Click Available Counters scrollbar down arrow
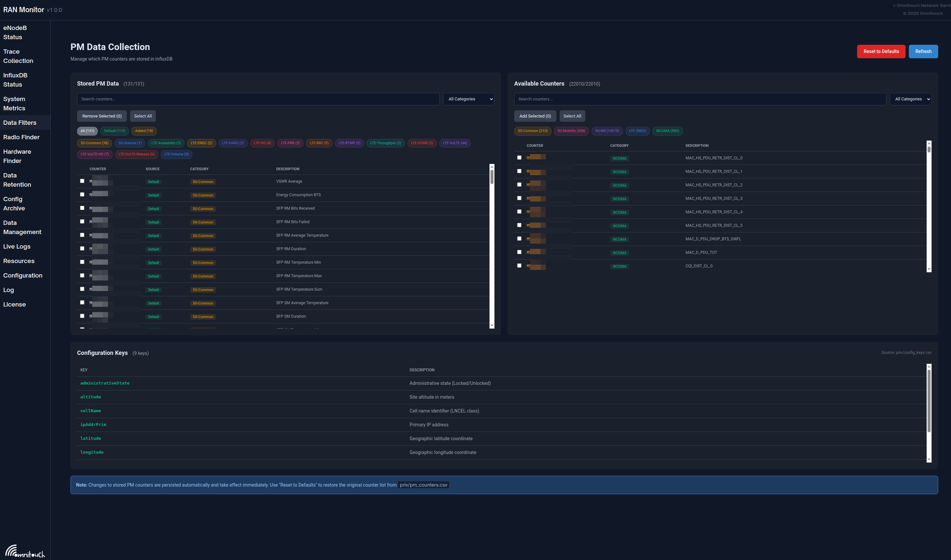This screenshot has height=560, width=951. click(929, 269)
